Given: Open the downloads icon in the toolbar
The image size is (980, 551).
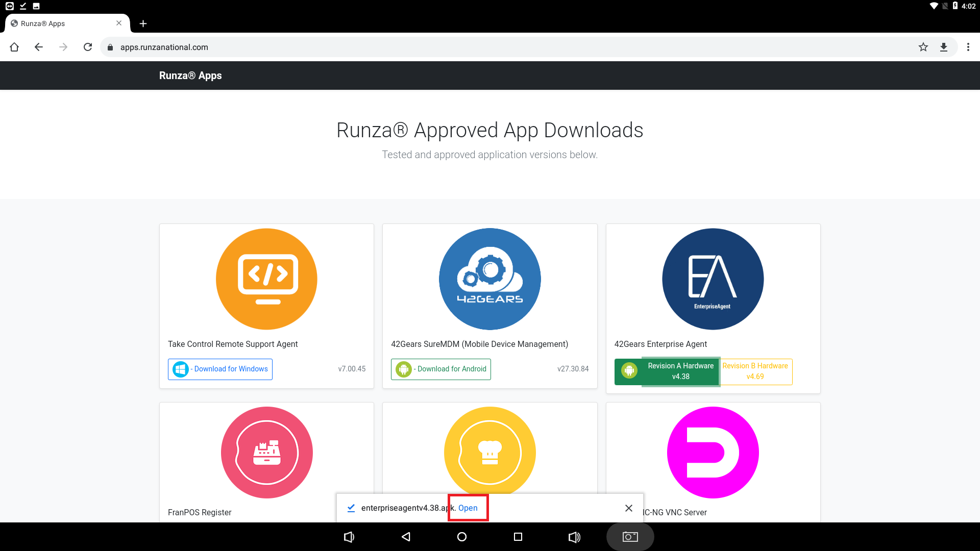Looking at the screenshot, I should [943, 47].
